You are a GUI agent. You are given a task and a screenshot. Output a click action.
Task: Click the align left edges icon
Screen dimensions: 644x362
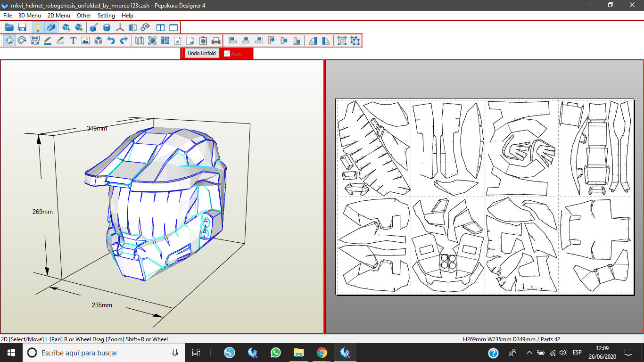(x=233, y=41)
